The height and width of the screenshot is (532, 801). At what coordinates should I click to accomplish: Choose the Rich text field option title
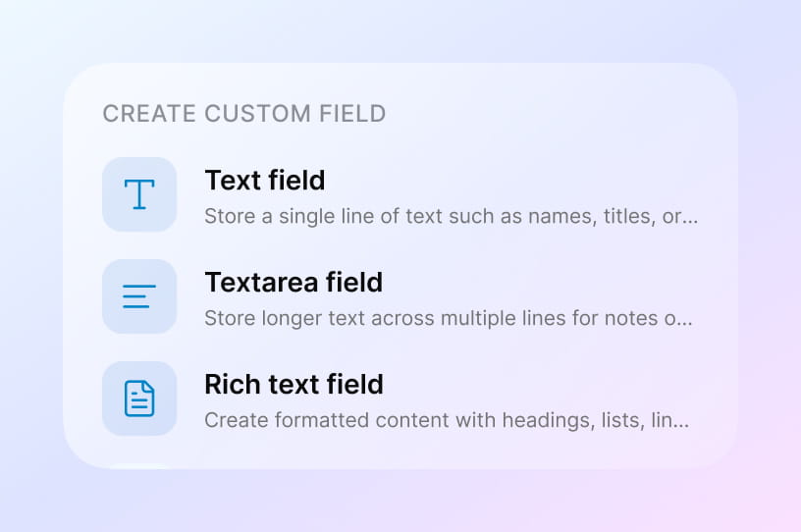pos(294,385)
